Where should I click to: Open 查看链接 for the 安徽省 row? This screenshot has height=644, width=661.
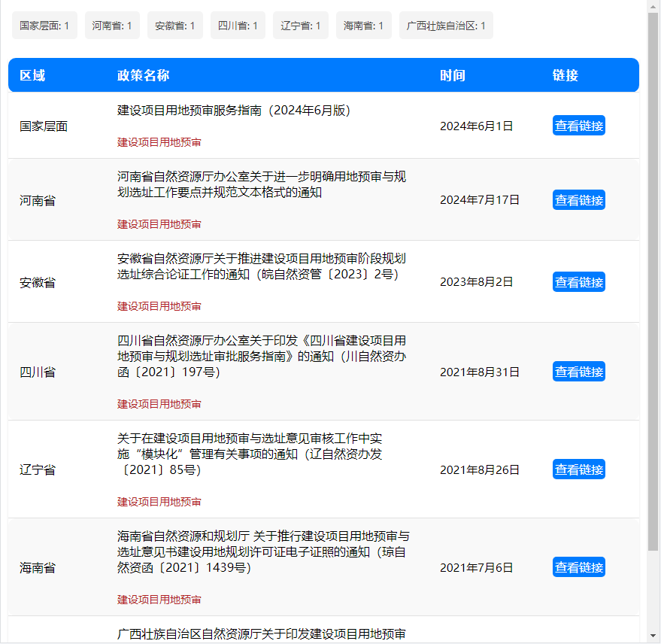click(x=579, y=282)
